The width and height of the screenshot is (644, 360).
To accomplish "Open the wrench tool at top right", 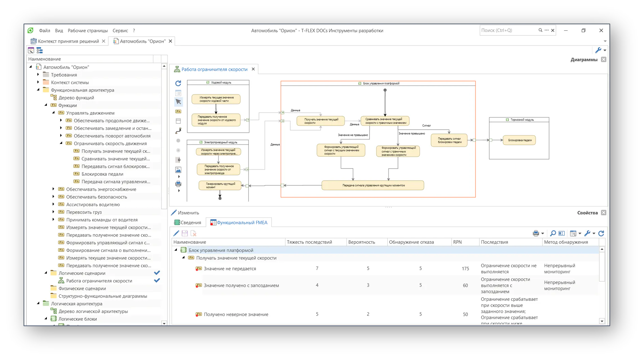I will [598, 50].
